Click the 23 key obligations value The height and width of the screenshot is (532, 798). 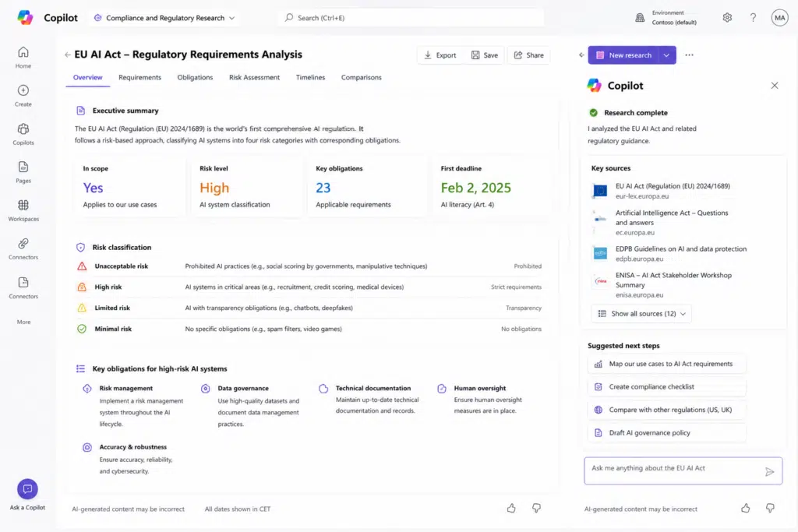click(323, 188)
